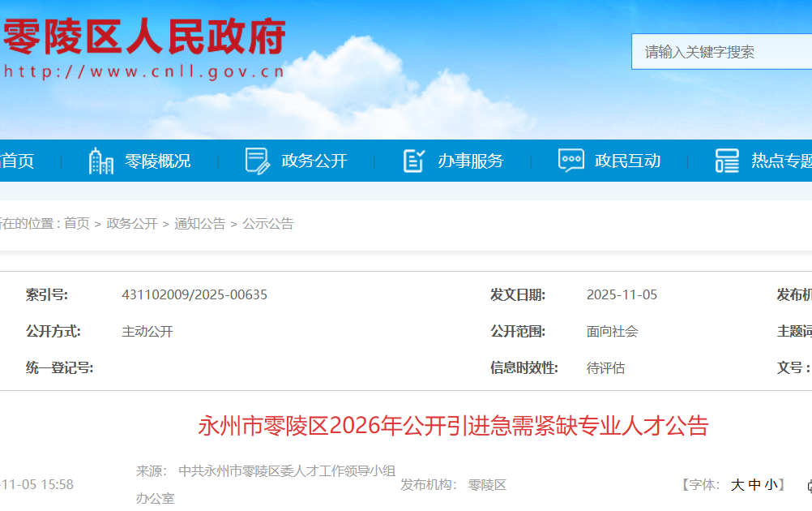The image size is (812, 511).
Task: Click the chat bubble icon beside 政民互动
Action: pyautogui.click(x=571, y=161)
